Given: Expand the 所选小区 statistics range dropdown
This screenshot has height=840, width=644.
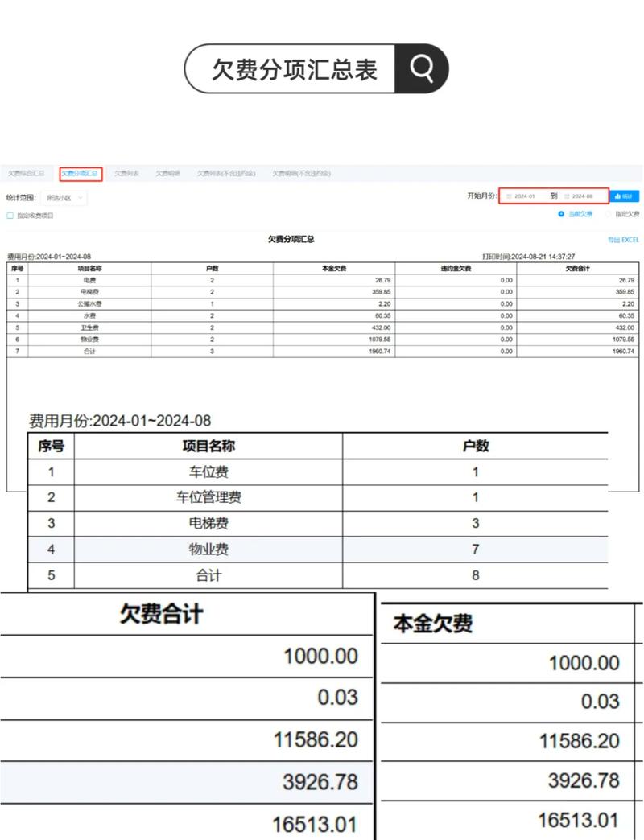Looking at the screenshot, I should pos(64,198).
